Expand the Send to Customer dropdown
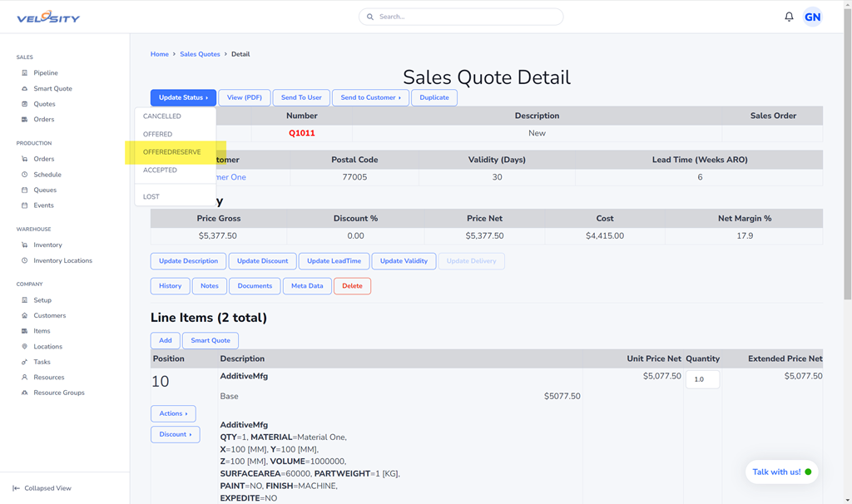 370,97
